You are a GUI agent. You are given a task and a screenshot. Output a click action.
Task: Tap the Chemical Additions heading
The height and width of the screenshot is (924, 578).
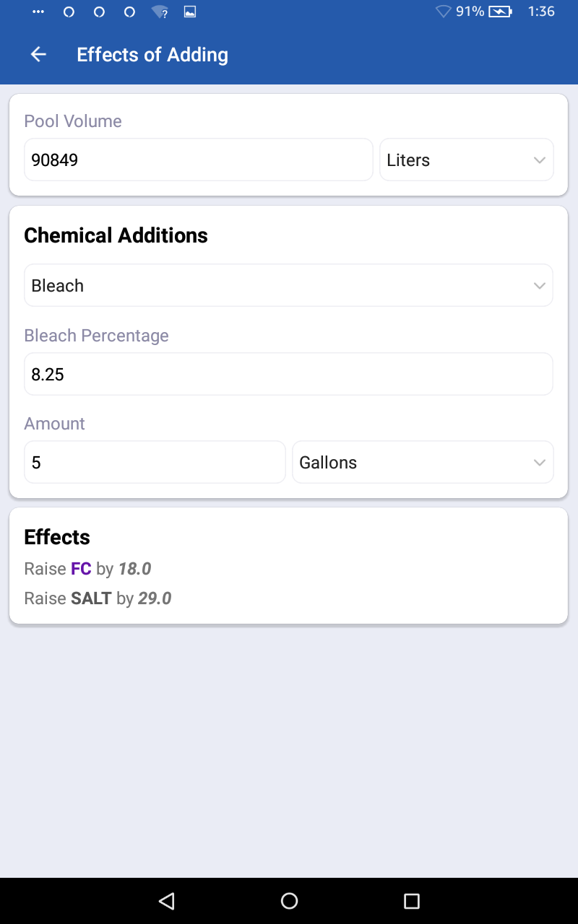tap(116, 235)
